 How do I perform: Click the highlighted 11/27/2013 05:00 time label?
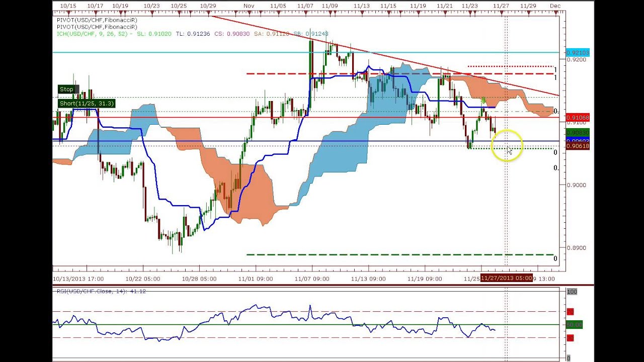pos(506,278)
